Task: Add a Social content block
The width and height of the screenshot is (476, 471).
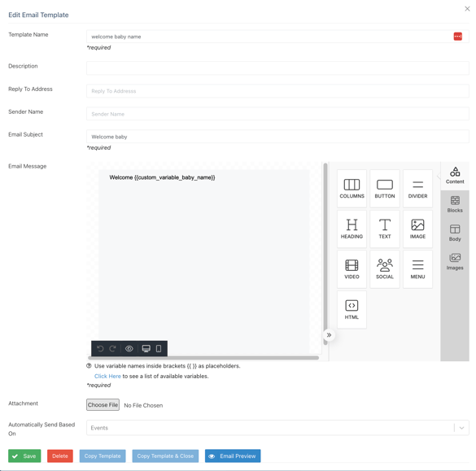Action: (385, 269)
